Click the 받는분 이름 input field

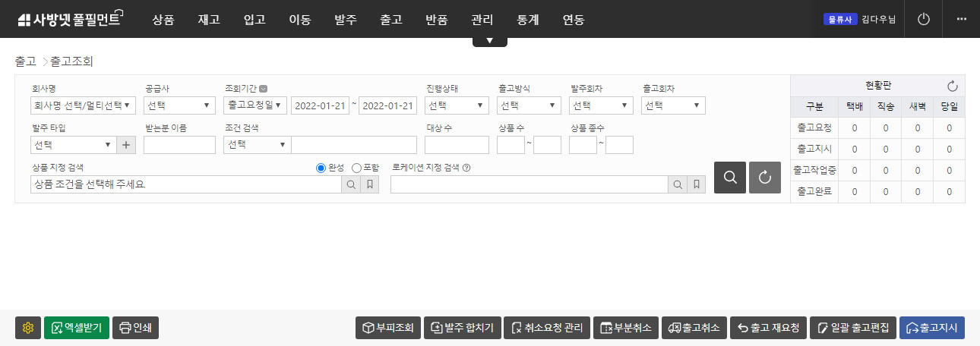pyautogui.click(x=179, y=145)
